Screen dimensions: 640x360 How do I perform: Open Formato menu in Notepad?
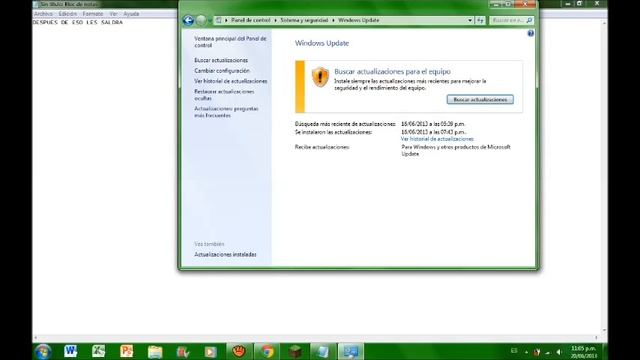click(93, 14)
